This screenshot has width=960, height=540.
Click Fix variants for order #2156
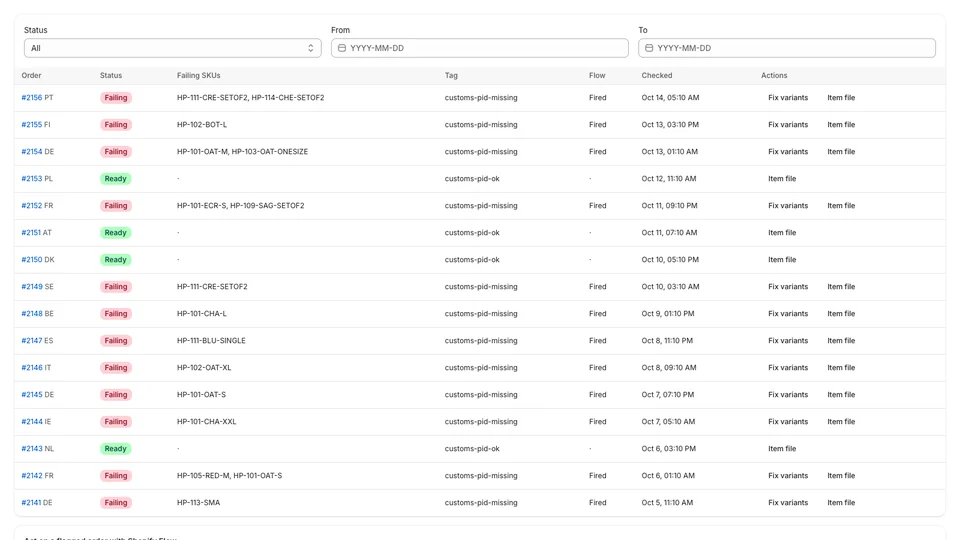[x=788, y=97]
